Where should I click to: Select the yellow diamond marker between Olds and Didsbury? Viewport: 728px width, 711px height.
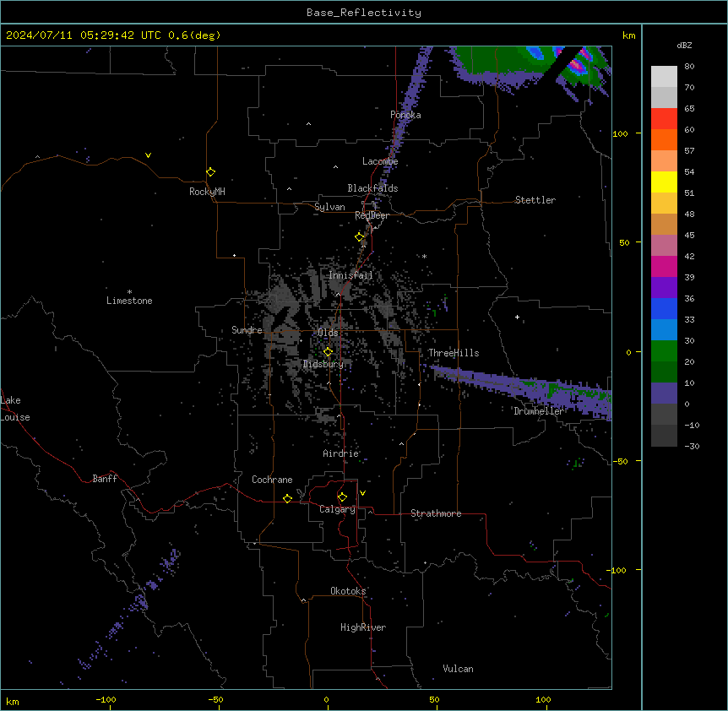pos(328,352)
